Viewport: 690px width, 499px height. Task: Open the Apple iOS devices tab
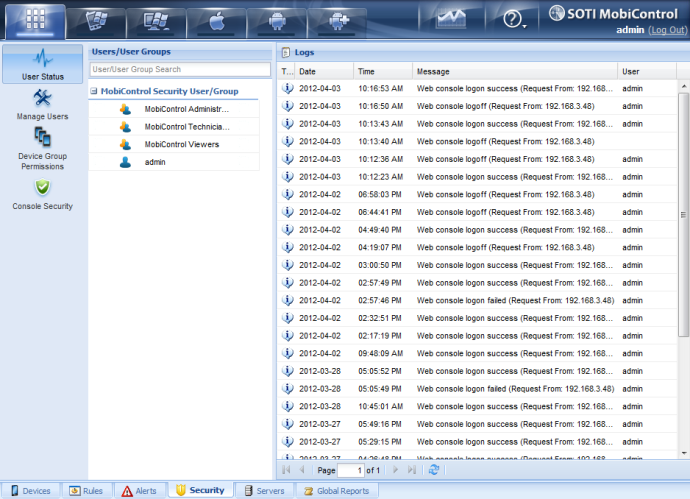click(217, 21)
